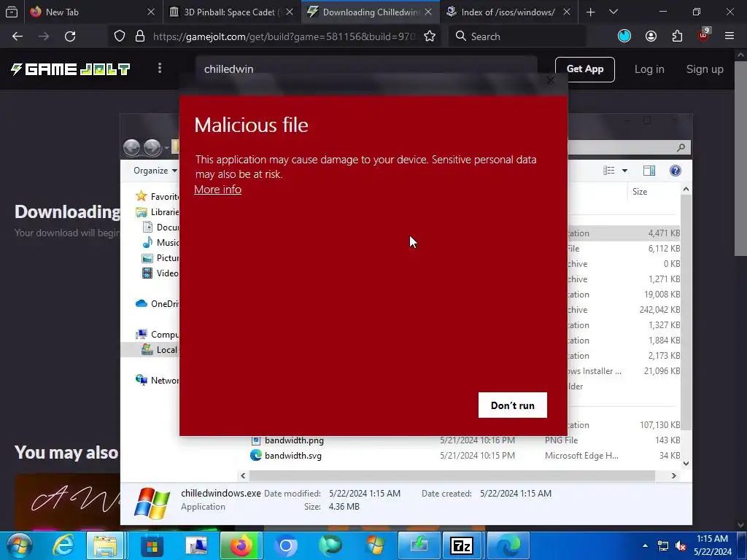Open 7-Zip from the taskbar
This screenshot has width=747, height=560.
462,545
